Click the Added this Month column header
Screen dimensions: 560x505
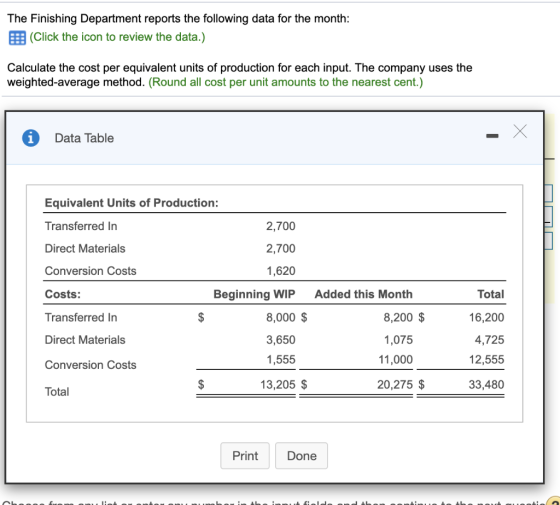coord(364,294)
